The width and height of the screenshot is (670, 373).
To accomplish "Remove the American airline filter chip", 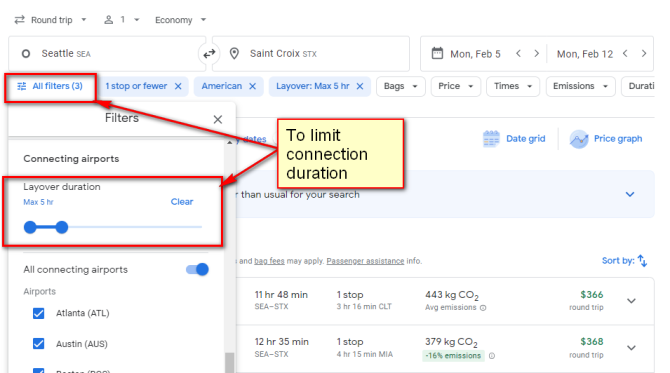I will [253, 86].
